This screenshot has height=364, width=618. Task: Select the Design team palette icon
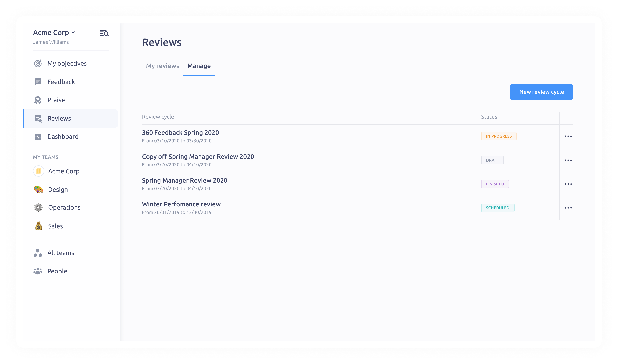coord(39,189)
